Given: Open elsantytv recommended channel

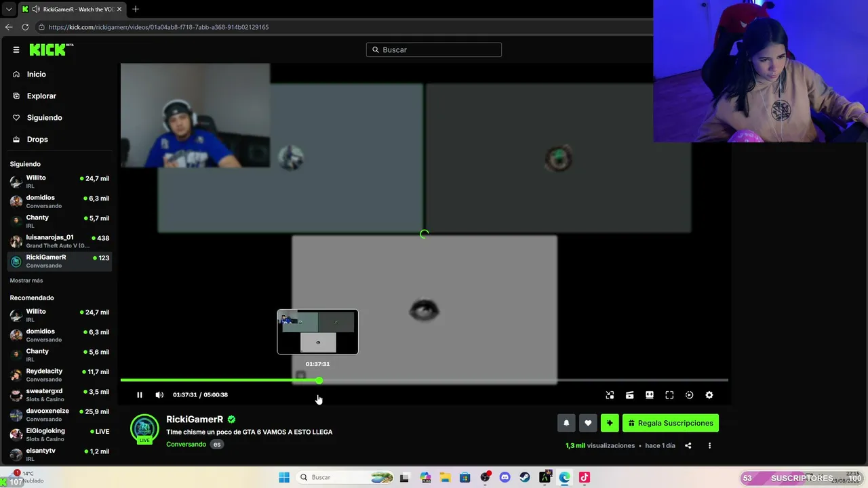Looking at the screenshot, I should [60, 454].
